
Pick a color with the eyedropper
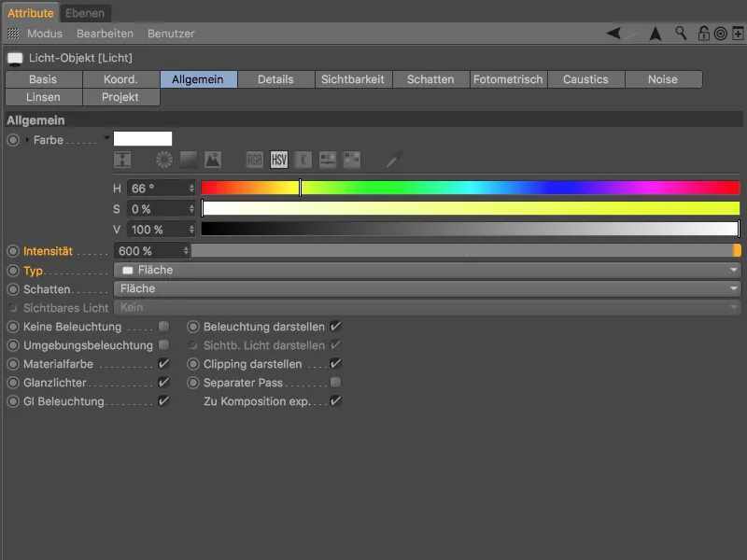pos(390,161)
